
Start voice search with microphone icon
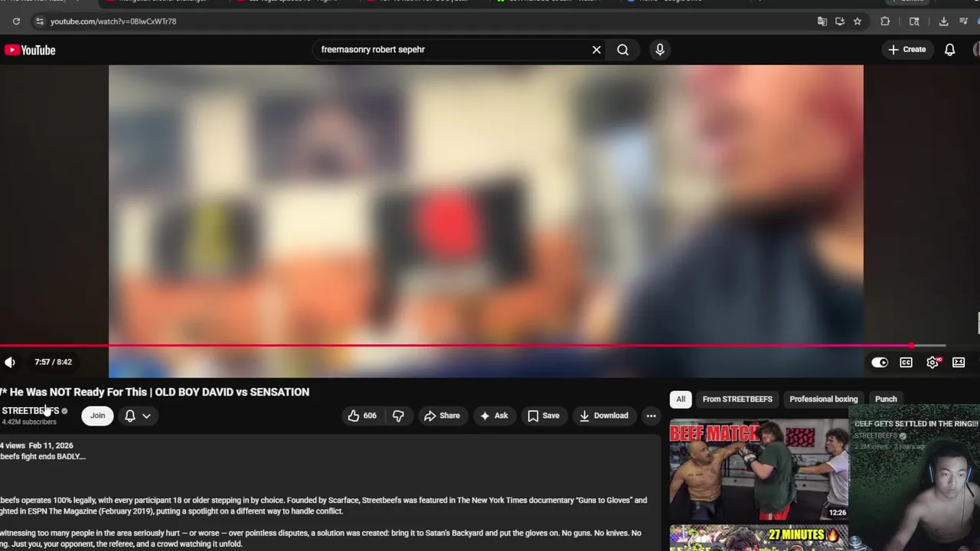point(660,50)
